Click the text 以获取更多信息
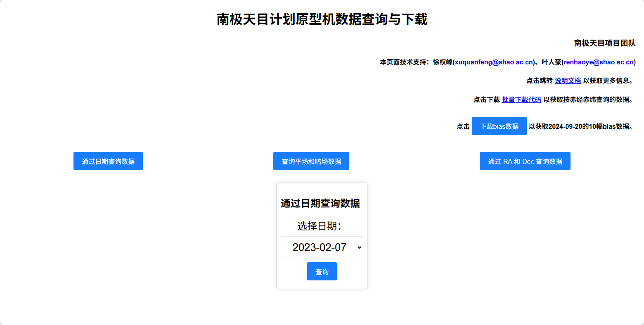Viewport: 644px width, 325px height. click(x=608, y=81)
